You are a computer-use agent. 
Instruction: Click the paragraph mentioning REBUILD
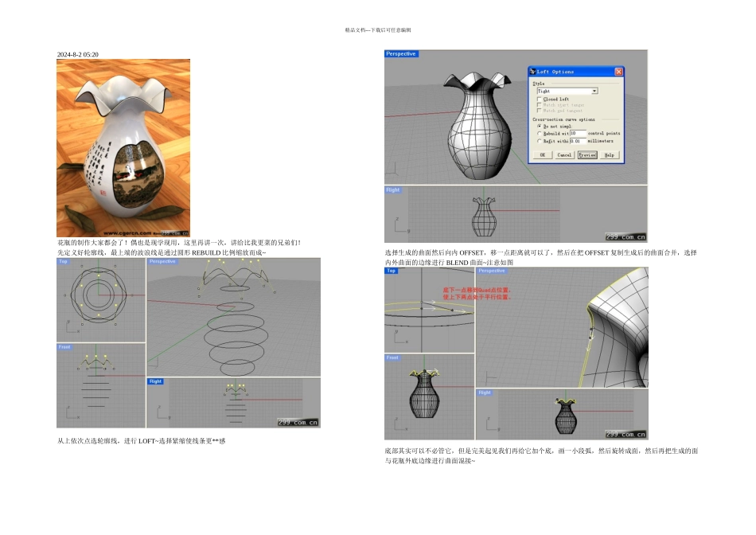point(162,252)
